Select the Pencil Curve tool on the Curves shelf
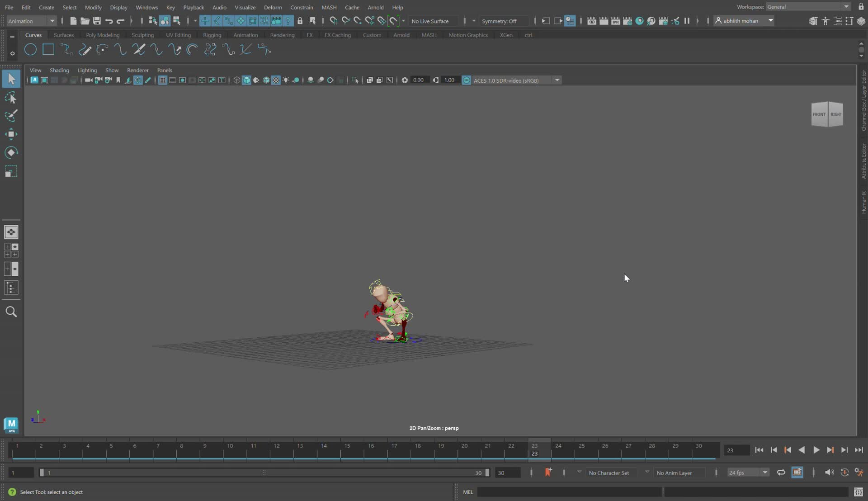 tap(85, 49)
